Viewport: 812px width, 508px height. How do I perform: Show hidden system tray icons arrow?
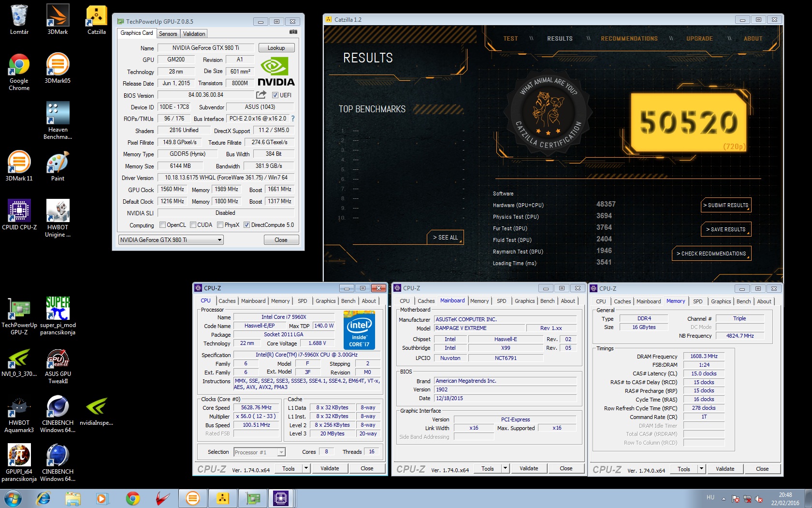(x=724, y=498)
